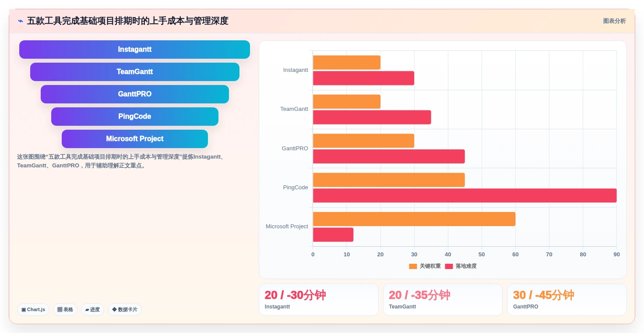Viewport: 644px width, 333px height.
Task: Select the TeamGantt funnel bar
Action: (134, 72)
